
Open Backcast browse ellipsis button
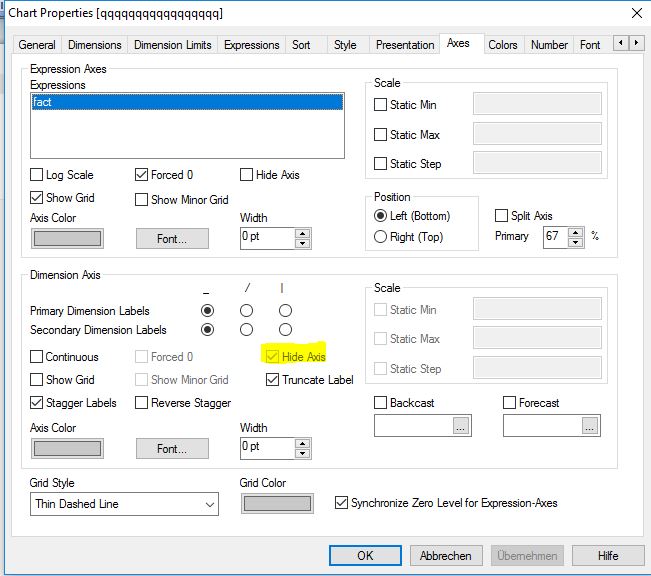[x=461, y=426]
